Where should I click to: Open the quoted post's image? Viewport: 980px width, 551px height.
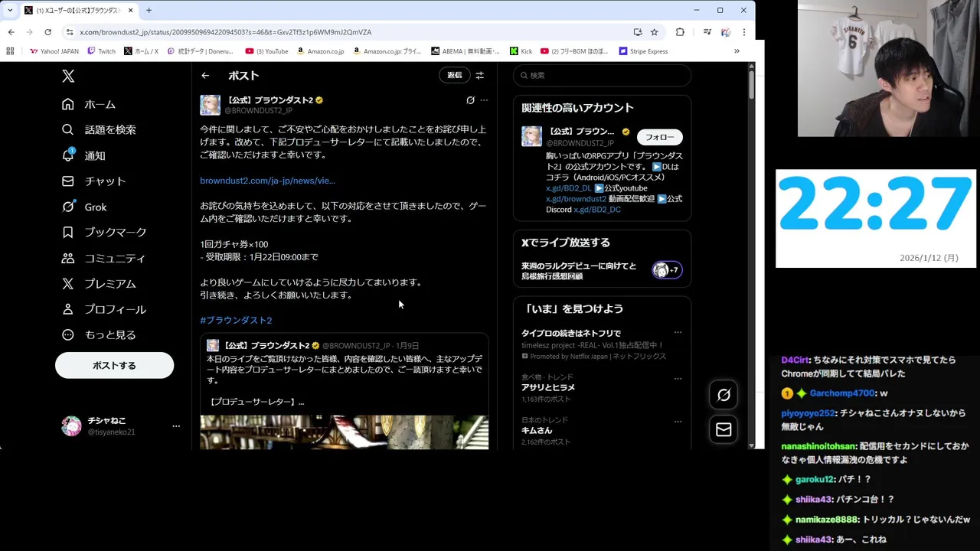coord(344,432)
